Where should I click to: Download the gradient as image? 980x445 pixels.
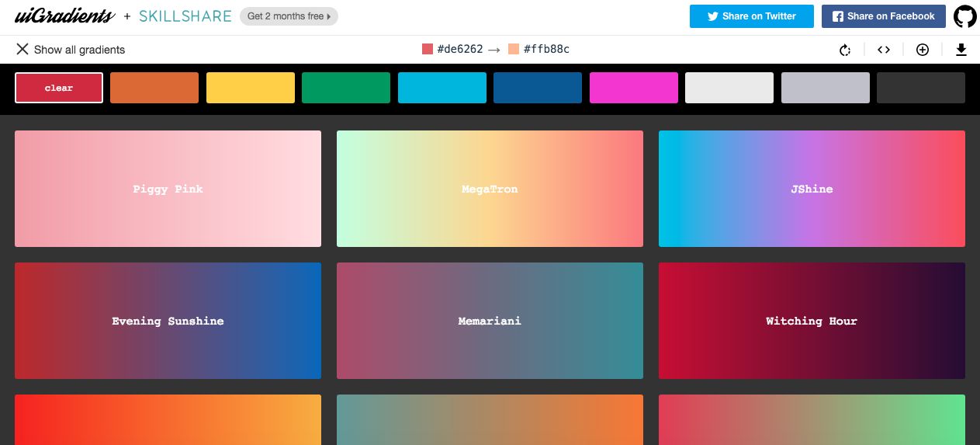tap(961, 50)
